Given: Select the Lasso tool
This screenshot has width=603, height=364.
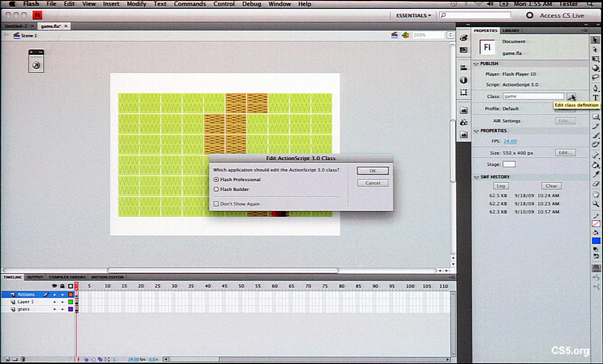Looking at the screenshot, I should (595, 77).
